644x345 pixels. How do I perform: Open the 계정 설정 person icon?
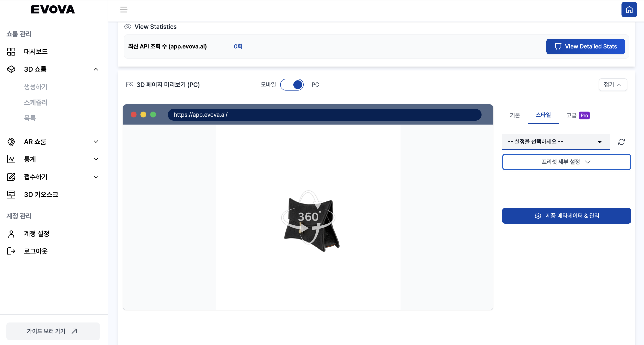[11, 233]
